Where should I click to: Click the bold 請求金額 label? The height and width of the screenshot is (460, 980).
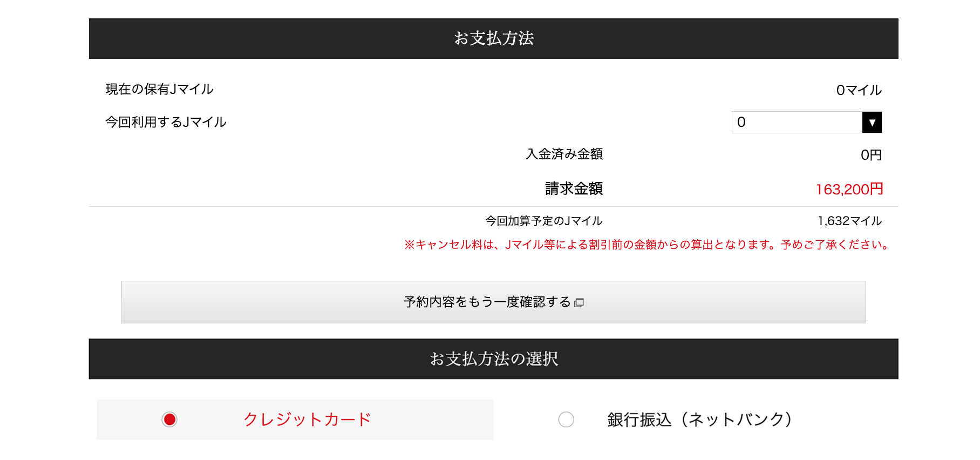coord(574,188)
